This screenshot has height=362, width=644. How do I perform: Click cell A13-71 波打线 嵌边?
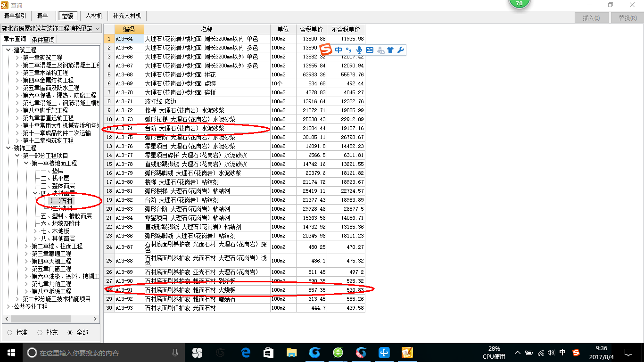[207, 101]
